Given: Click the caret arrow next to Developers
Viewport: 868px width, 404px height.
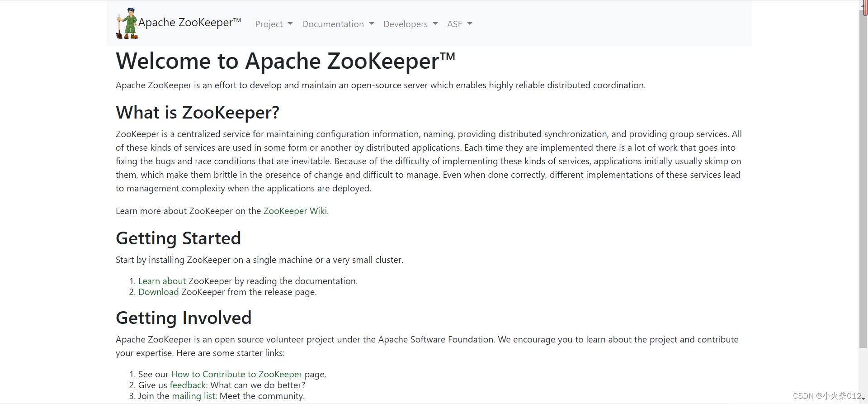Looking at the screenshot, I should [x=435, y=24].
